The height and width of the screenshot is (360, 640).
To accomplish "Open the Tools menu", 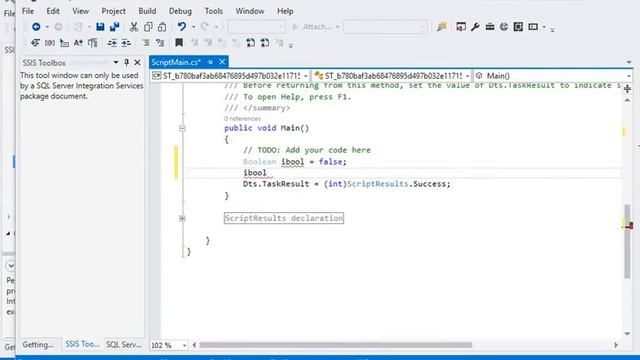I will click(x=213, y=11).
